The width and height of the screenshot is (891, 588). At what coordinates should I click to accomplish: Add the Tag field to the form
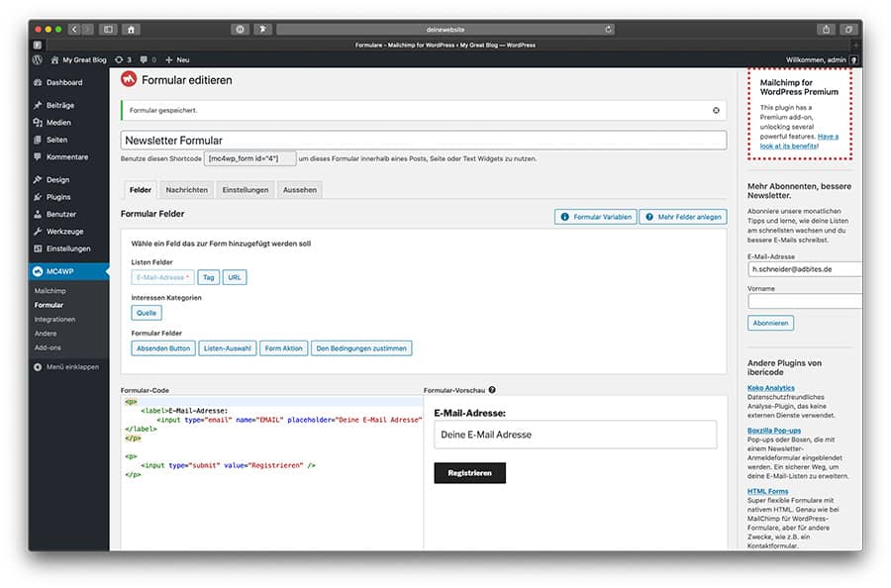point(209,277)
